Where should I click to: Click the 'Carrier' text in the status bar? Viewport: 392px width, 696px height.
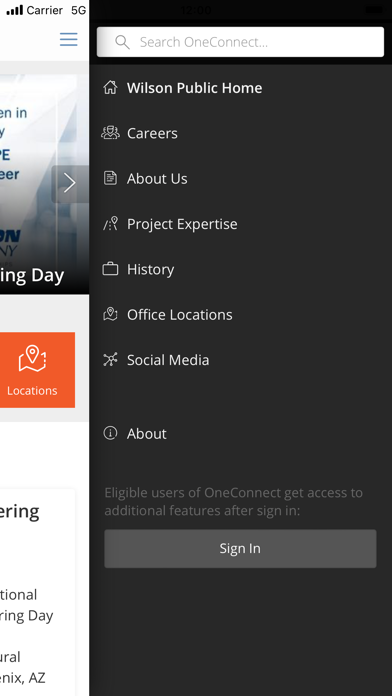44,10
